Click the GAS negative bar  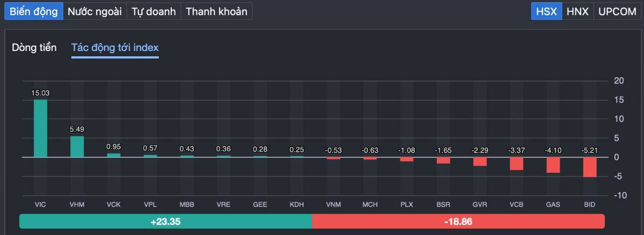click(x=553, y=165)
